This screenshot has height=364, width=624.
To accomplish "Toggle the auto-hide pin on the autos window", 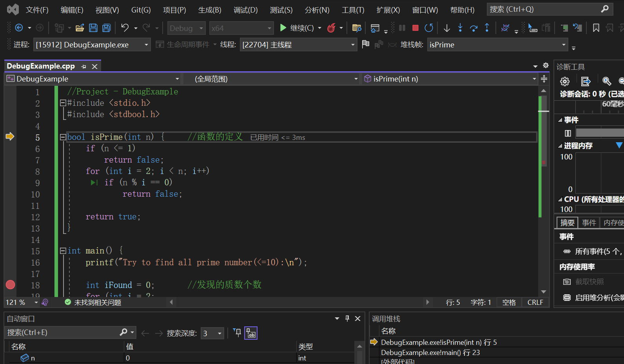I will 347,319.
